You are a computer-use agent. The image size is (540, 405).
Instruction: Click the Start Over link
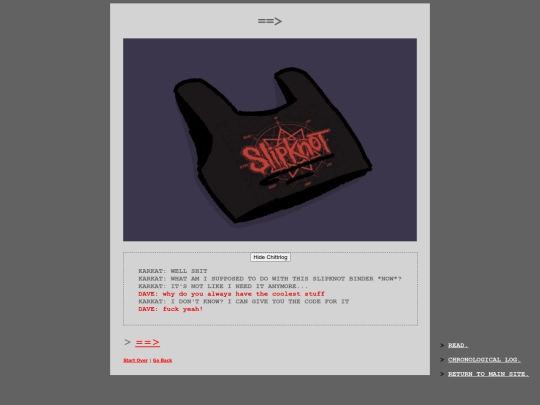point(135,360)
